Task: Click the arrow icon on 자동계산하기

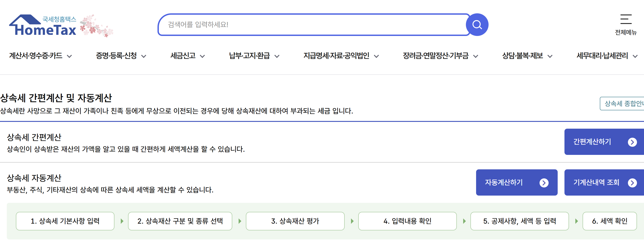Action: pyautogui.click(x=545, y=183)
